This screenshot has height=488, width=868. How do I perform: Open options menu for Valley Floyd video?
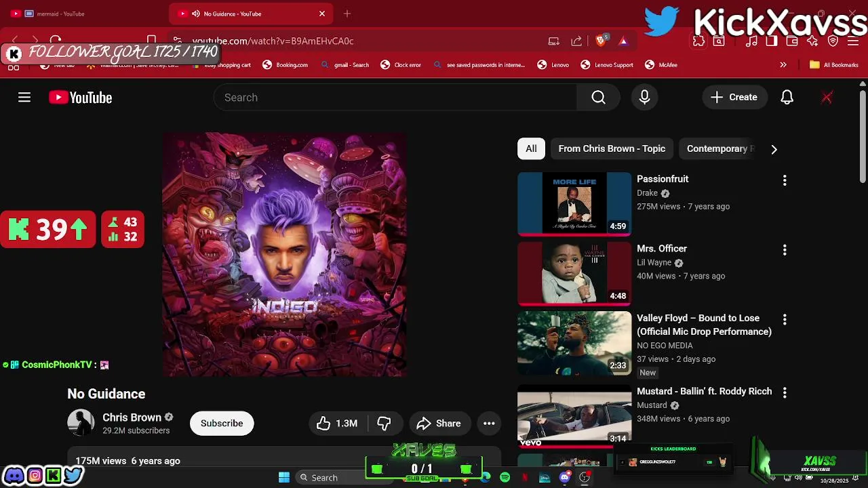(x=785, y=319)
